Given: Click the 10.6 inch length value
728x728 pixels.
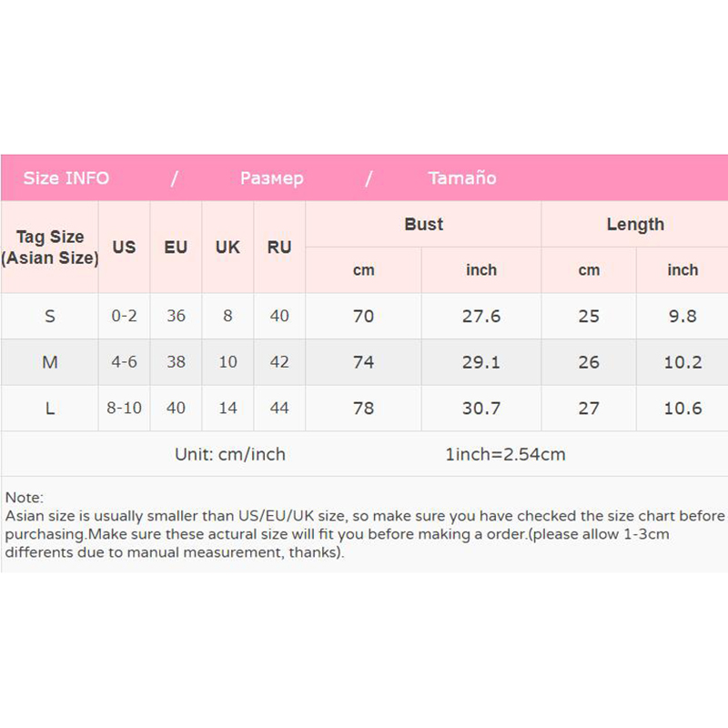Looking at the screenshot, I should pos(682,409).
